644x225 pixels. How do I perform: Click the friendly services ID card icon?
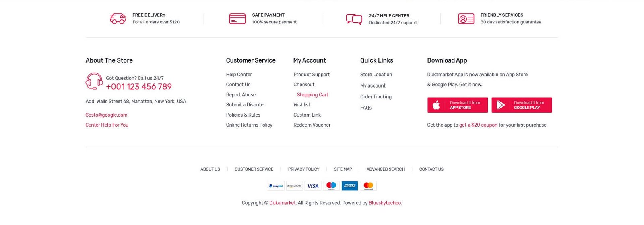[x=466, y=19]
